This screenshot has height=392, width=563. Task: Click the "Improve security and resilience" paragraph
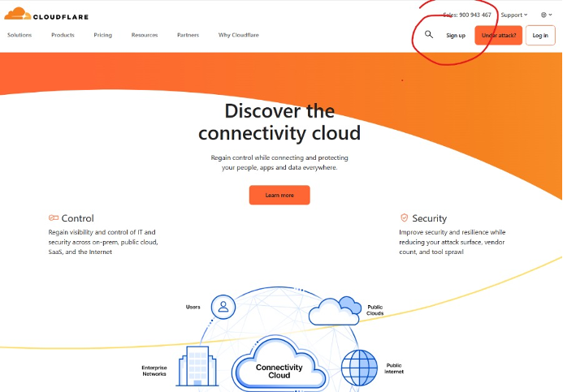(x=452, y=242)
